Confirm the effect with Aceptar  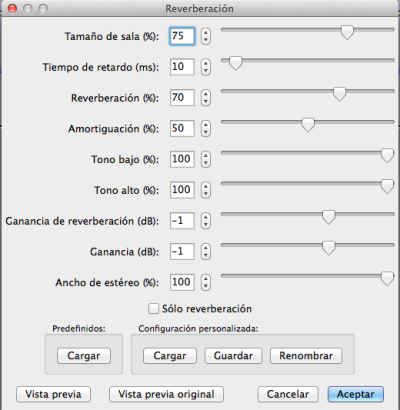coord(356,394)
